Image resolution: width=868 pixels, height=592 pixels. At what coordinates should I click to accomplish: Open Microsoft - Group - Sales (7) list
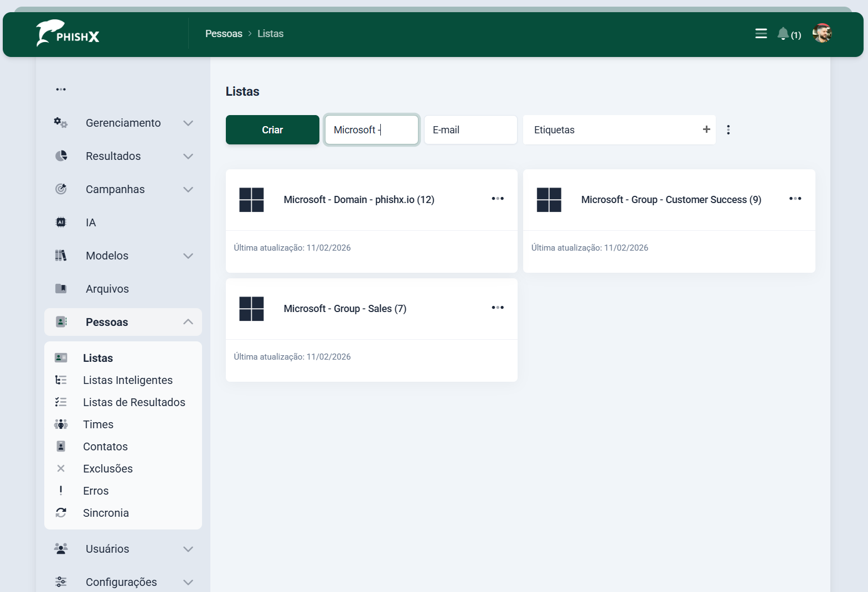pos(345,309)
